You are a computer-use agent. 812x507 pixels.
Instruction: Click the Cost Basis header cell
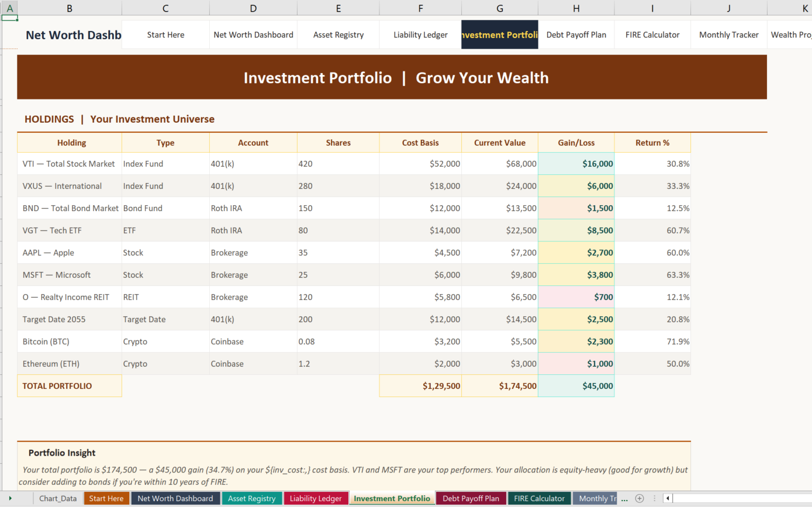(420, 143)
